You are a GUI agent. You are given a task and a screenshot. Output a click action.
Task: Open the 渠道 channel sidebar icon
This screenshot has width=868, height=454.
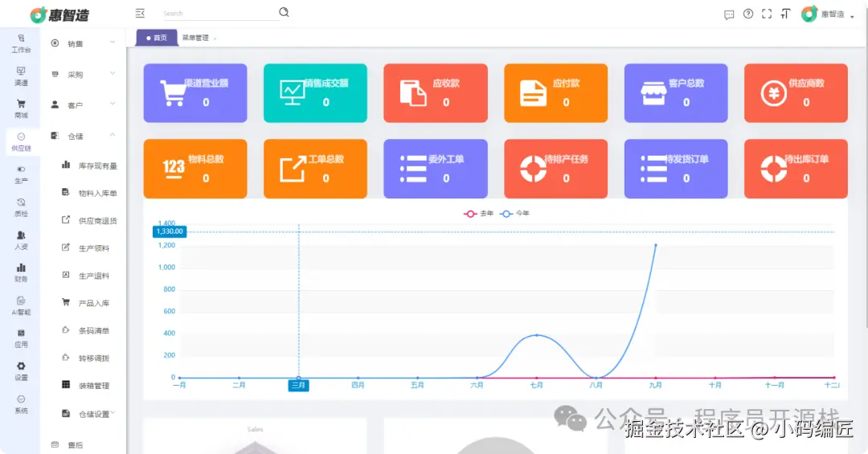point(21,76)
